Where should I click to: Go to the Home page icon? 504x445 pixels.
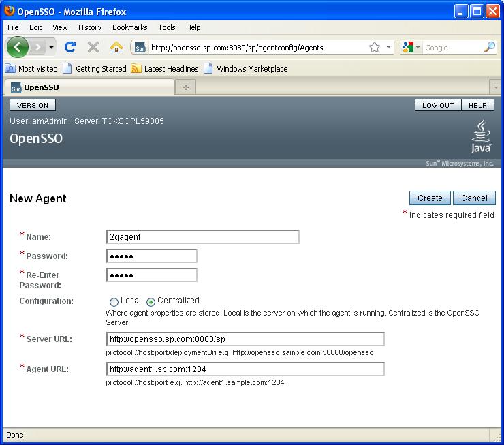tap(116, 48)
